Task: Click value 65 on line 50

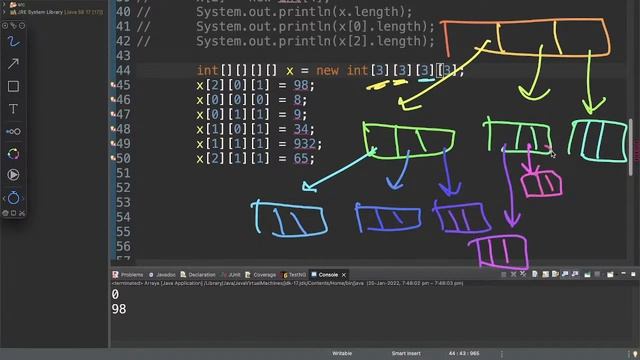Action: tap(301, 158)
